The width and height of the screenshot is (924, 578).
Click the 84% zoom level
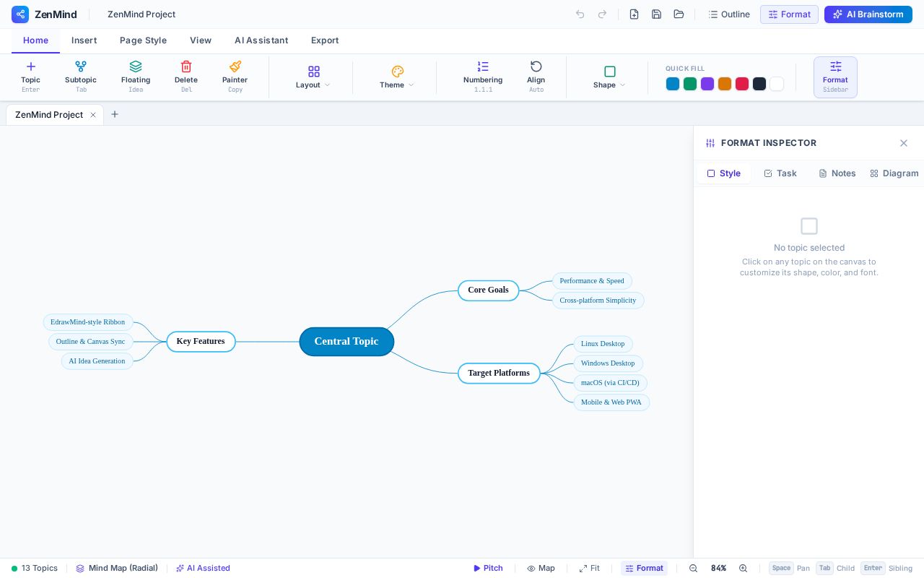click(x=718, y=569)
